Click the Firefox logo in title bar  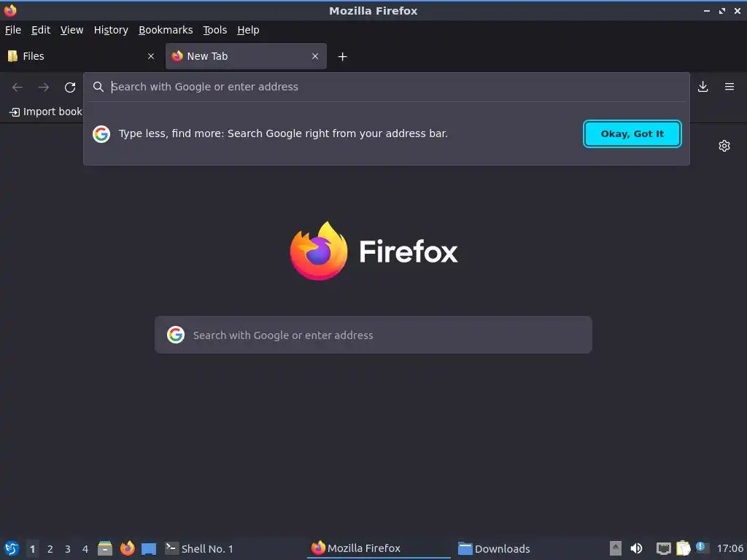(x=10, y=10)
